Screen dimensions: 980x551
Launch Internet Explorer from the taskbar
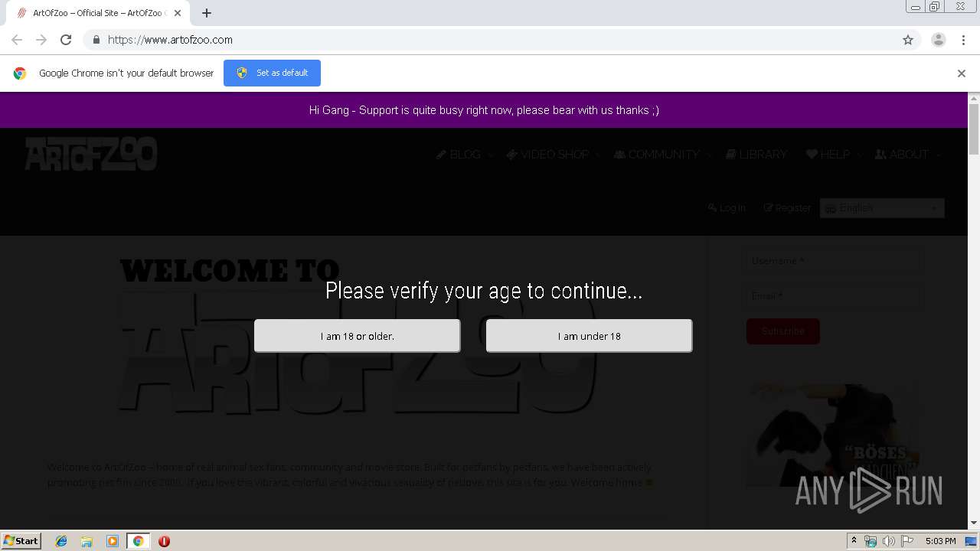click(61, 541)
